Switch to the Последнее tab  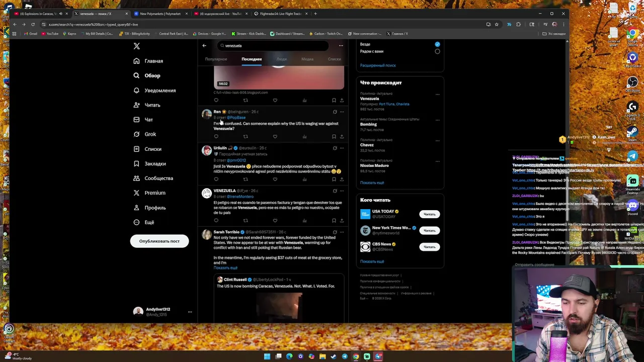click(x=252, y=59)
